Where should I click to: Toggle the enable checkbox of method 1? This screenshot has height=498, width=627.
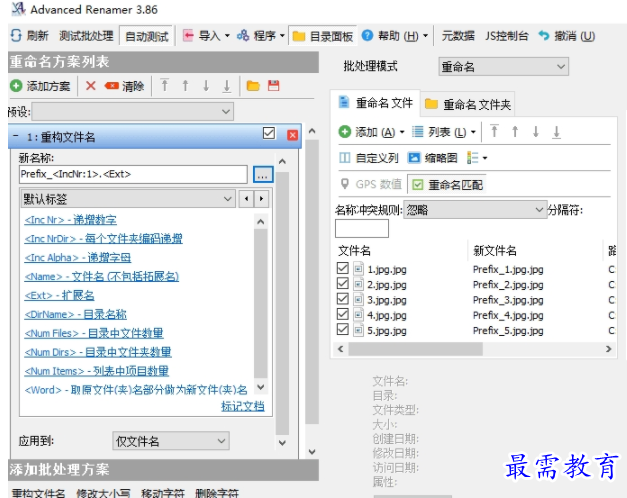click(x=269, y=133)
